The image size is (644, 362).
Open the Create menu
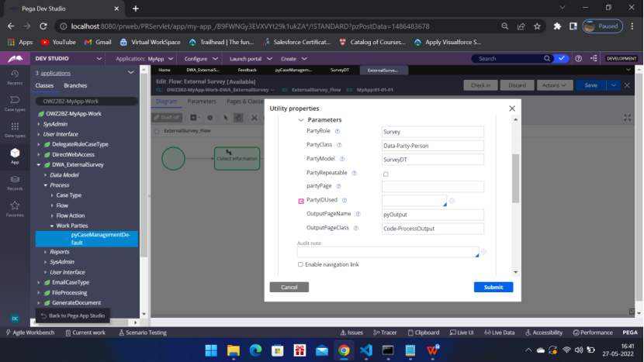(x=293, y=59)
